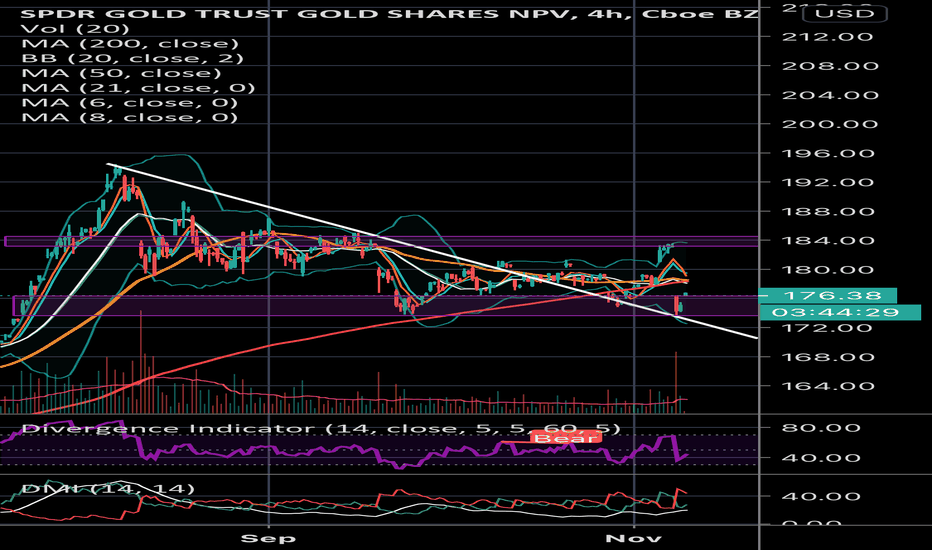Click the MA (50, close) indicator legend
Image resolution: width=932 pixels, height=550 pixels.
tap(121, 73)
